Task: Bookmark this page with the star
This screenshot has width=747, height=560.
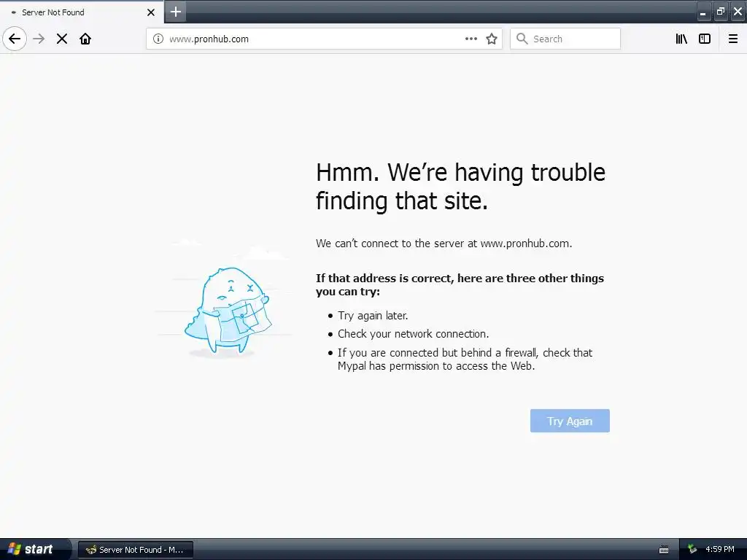Action: tap(492, 39)
